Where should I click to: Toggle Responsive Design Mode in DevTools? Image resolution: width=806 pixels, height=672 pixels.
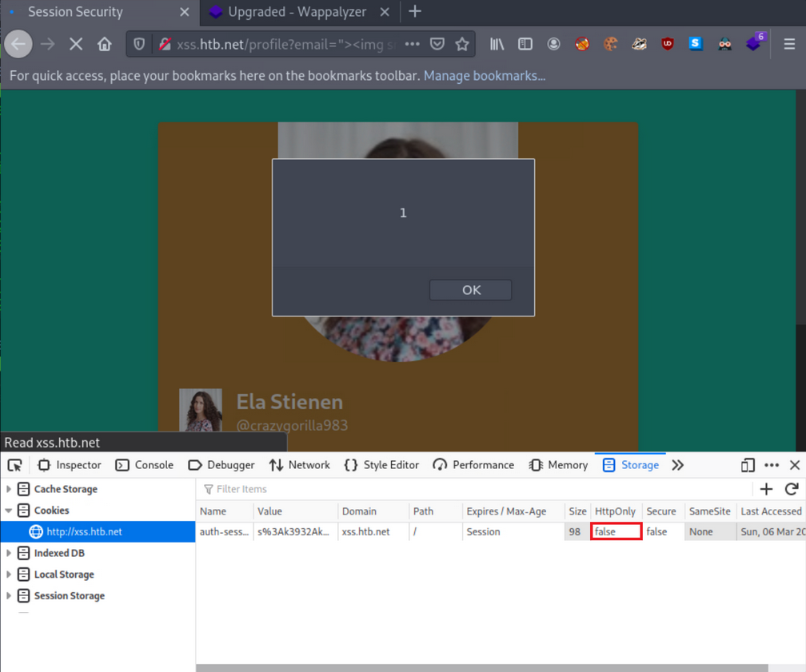click(748, 464)
